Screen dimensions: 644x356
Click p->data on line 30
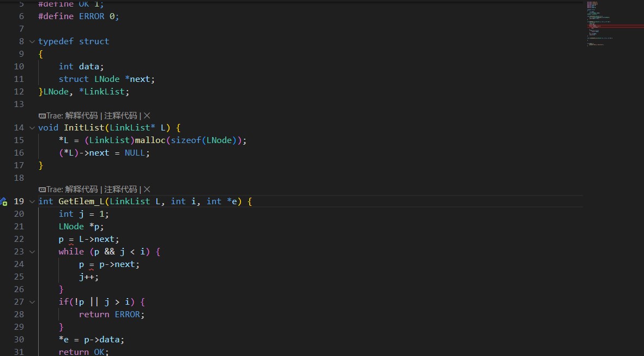pyautogui.click(x=102, y=340)
